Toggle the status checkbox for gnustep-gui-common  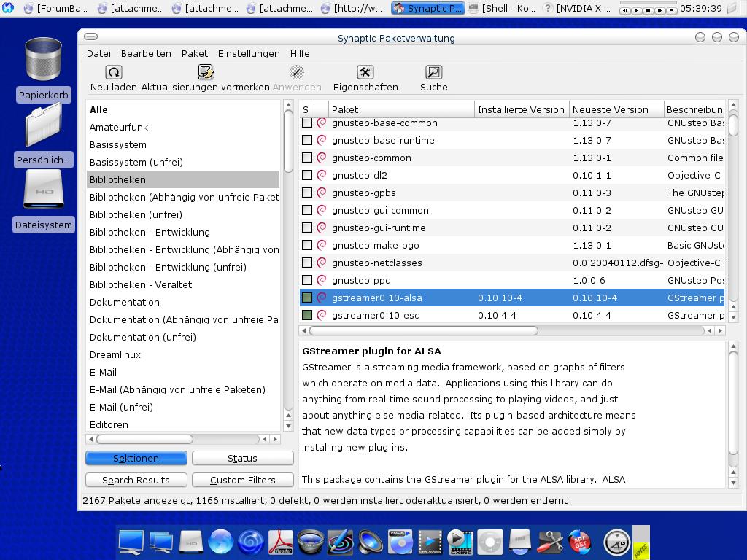point(307,210)
